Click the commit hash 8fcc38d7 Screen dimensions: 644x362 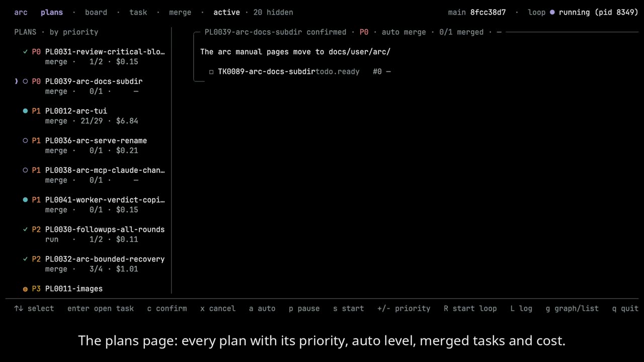pyautogui.click(x=488, y=12)
